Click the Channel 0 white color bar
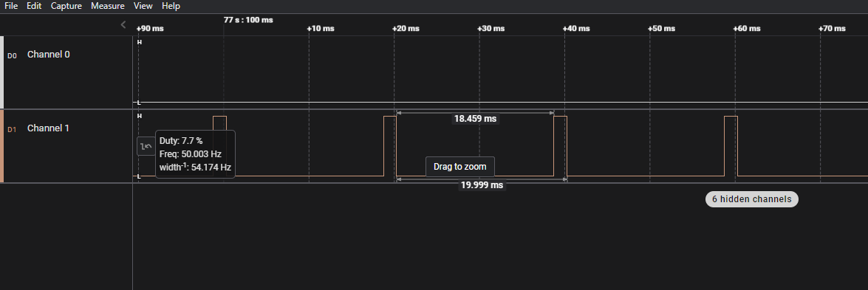 (1, 72)
